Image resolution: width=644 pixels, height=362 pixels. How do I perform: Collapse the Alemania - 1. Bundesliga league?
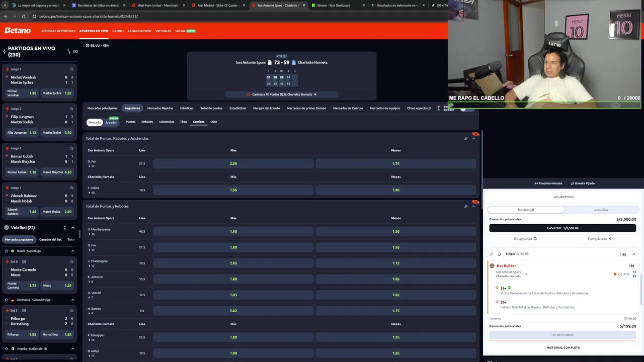72,300
